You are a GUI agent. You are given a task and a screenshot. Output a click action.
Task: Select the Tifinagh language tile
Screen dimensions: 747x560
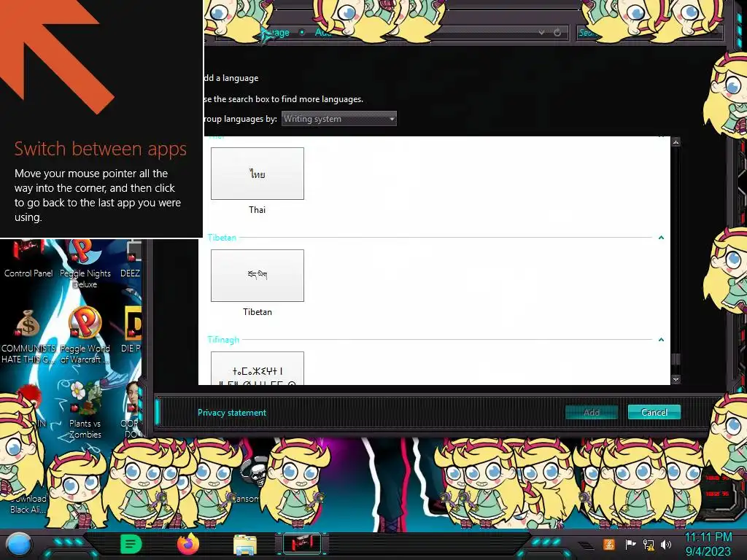258,368
